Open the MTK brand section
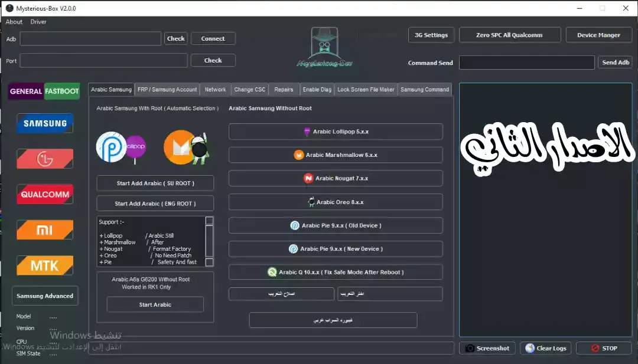 (45, 265)
